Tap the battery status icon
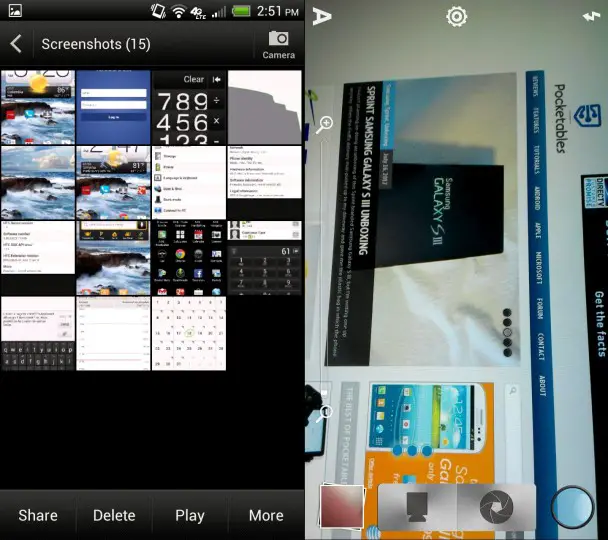Image resolution: width=608 pixels, height=540 pixels. coord(241,11)
